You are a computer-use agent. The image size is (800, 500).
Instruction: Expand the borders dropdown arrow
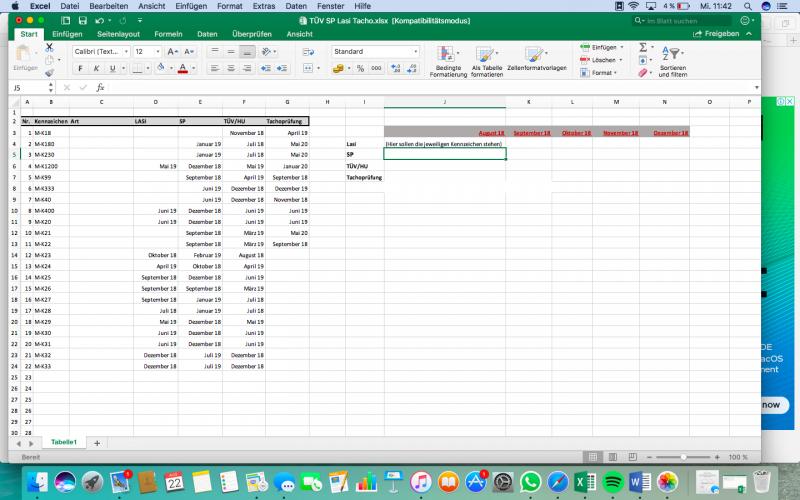148,68
